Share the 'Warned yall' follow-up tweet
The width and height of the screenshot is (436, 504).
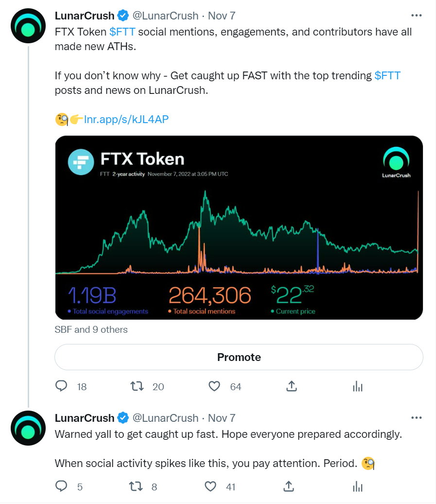click(288, 486)
